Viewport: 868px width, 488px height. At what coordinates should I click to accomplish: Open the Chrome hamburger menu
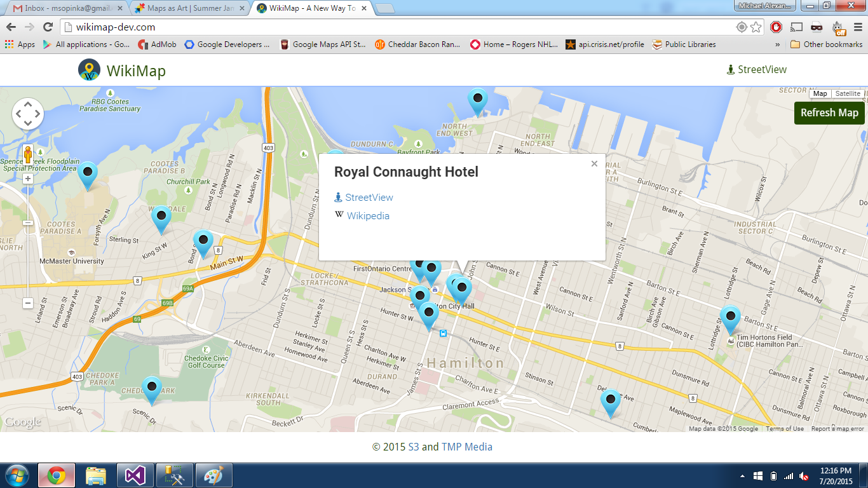[x=858, y=27]
